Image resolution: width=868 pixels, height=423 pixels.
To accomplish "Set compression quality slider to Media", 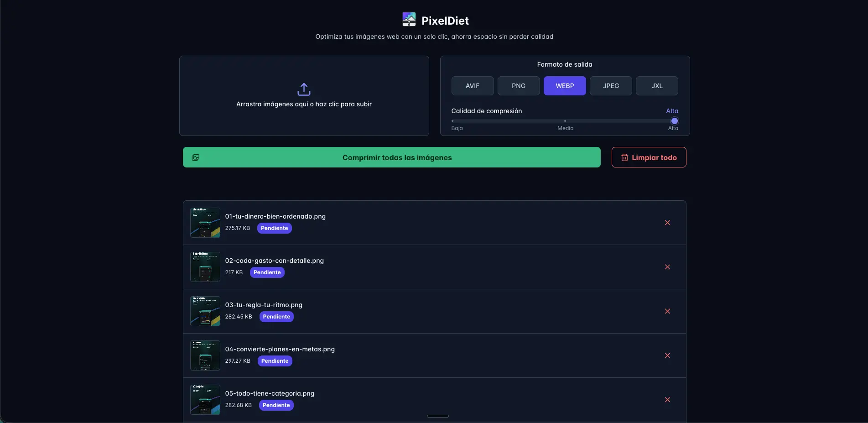I will 565,121.
